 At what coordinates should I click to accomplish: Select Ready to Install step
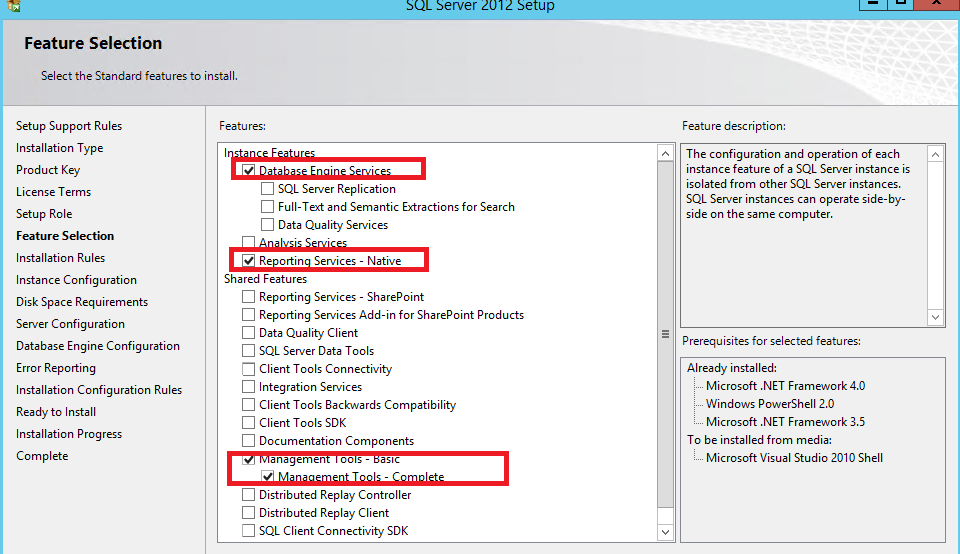point(56,413)
